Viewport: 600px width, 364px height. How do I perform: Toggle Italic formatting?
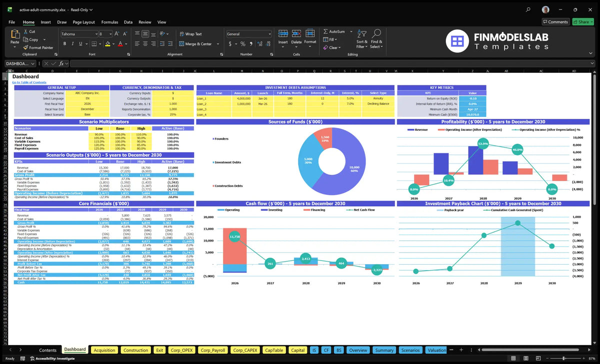click(x=72, y=44)
